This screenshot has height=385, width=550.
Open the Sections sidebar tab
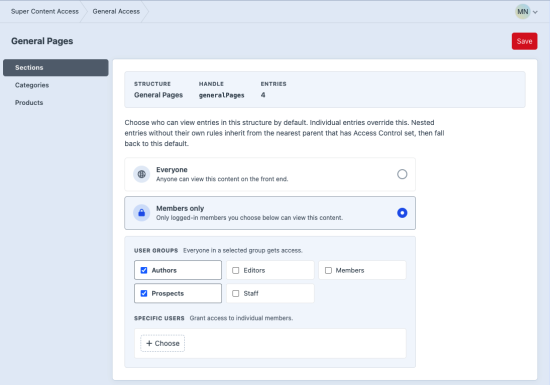click(56, 68)
